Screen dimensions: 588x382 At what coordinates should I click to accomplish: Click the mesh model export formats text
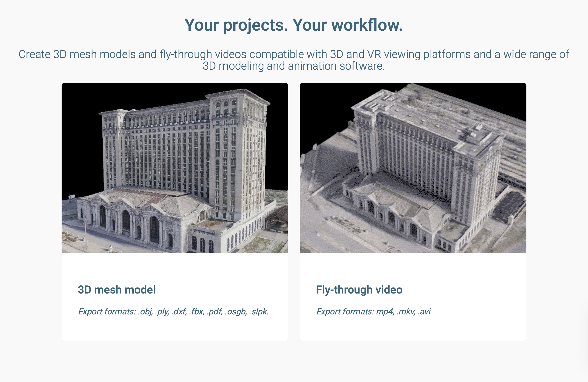[173, 312]
